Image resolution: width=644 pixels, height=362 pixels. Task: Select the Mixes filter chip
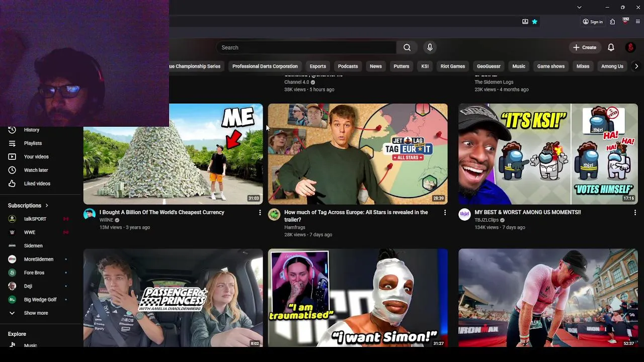pos(583,66)
